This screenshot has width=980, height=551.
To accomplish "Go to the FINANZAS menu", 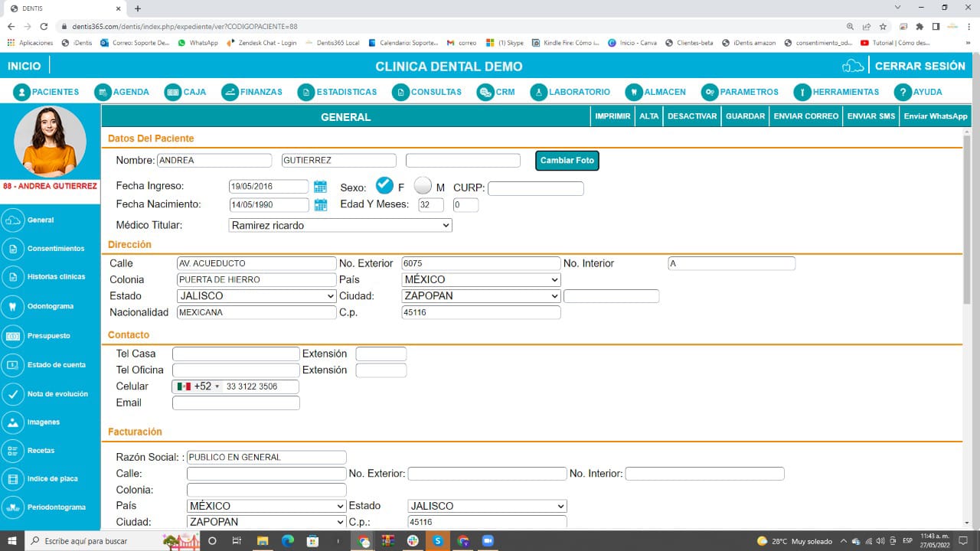I will point(252,92).
